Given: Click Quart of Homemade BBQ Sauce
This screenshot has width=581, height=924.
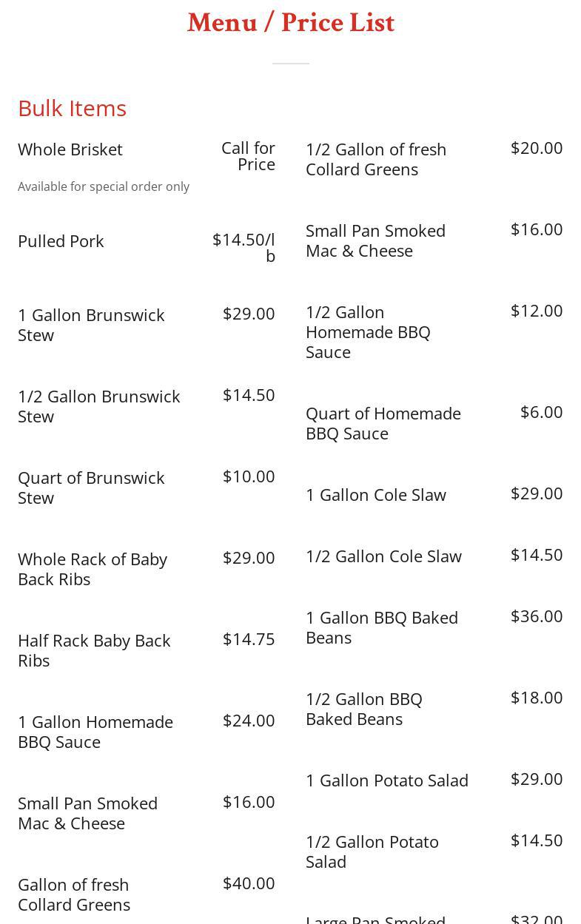Looking at the screenshot, I should pos(383,423).
